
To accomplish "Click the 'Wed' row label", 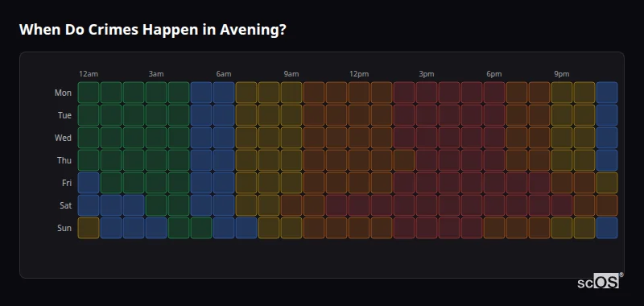I will click(x=63, y=138).
